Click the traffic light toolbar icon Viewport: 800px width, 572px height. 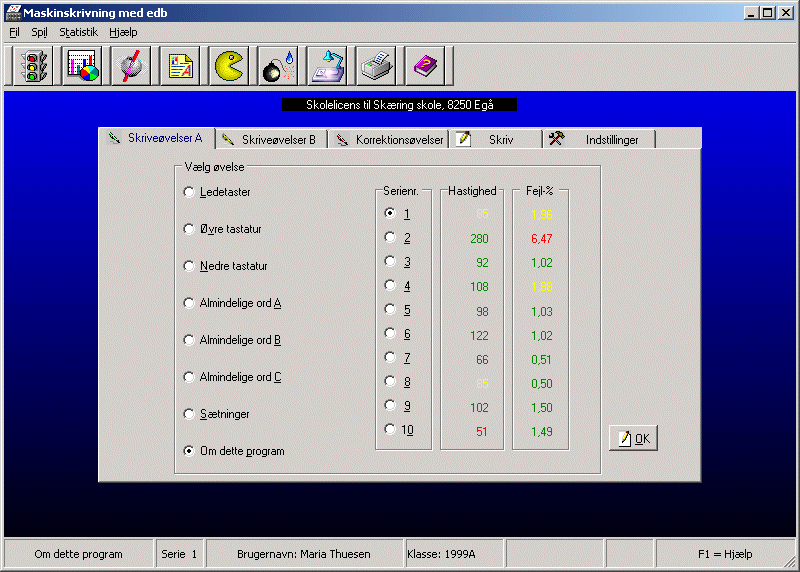coord(33,66)
